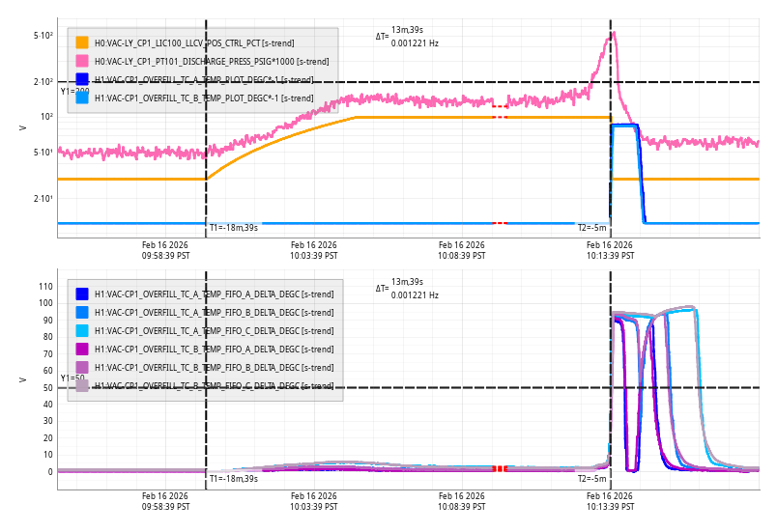Click the pink PT101_DISCHARGE_PRESS legend swatch
This screenshot has width=777, height=532.
82,61
